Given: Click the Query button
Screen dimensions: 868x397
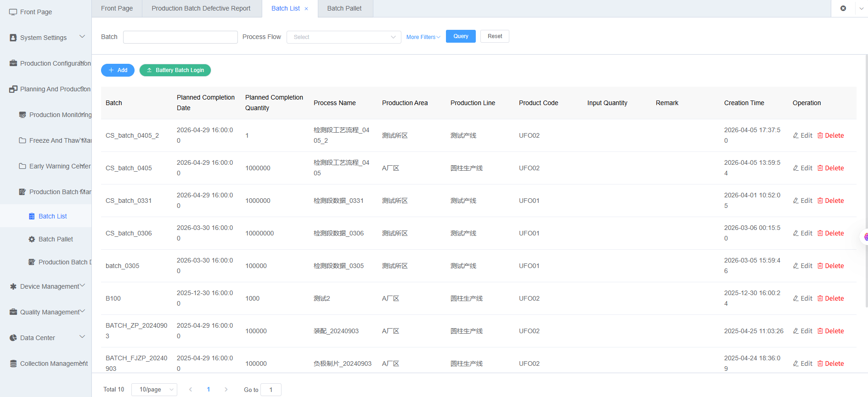Looking at the screenshot, I should 461,36.
